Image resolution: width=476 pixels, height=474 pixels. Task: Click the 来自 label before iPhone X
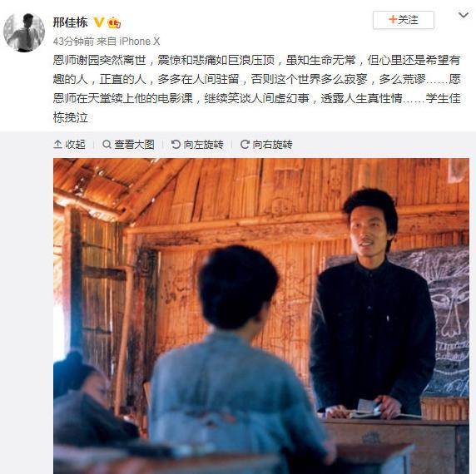pyautogui.click(x=107, y=42)
